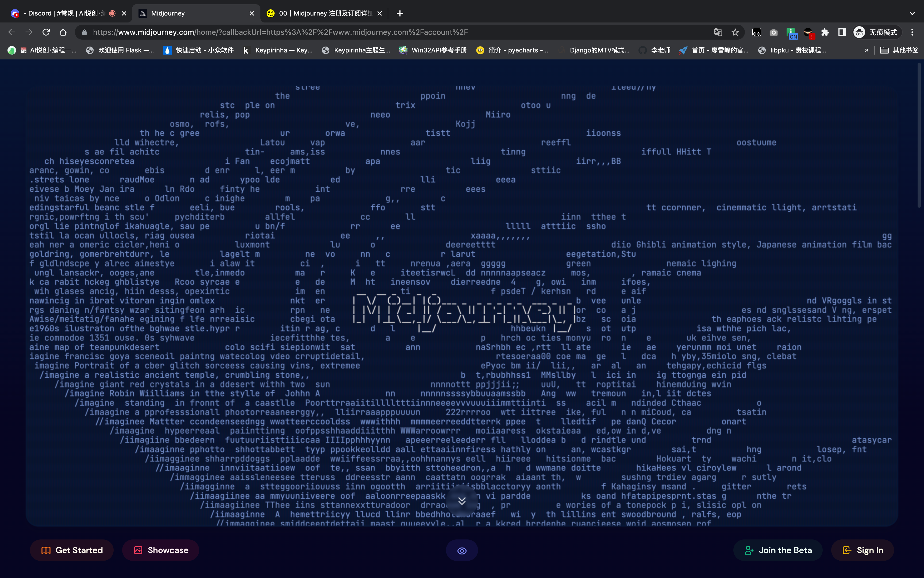924x578 pixels.
Task: Toggle the green extension marked ON
Action: pyautogui.click(x=791, y=33)
